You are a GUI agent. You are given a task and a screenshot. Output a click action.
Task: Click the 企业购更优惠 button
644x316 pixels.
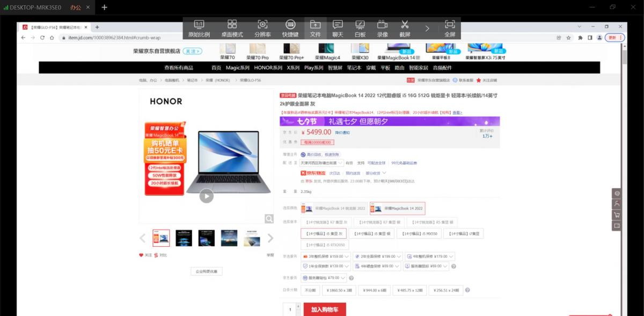(x=207, y=271)
